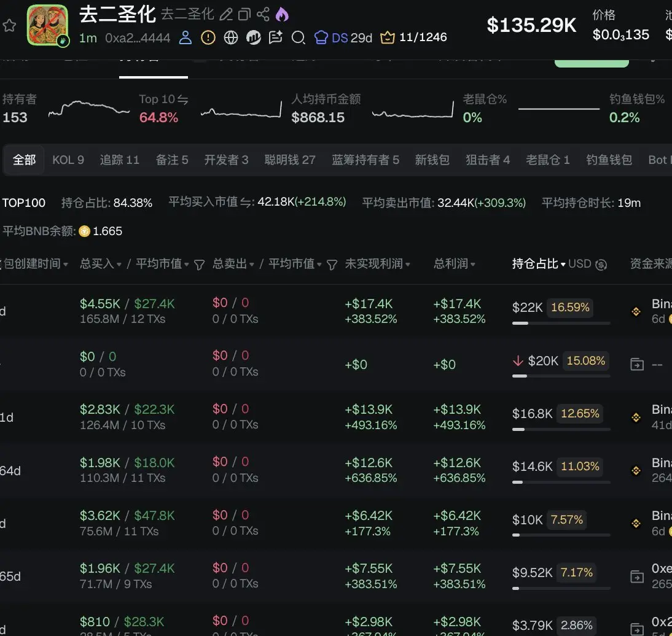The image size is (672, 636).
Task: Select the 钓鱼钱包 tab
Action: tap(609, 160)
